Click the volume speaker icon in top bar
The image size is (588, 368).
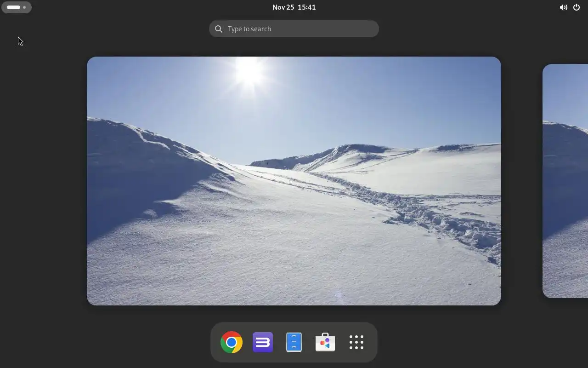(x=563, y=7)
